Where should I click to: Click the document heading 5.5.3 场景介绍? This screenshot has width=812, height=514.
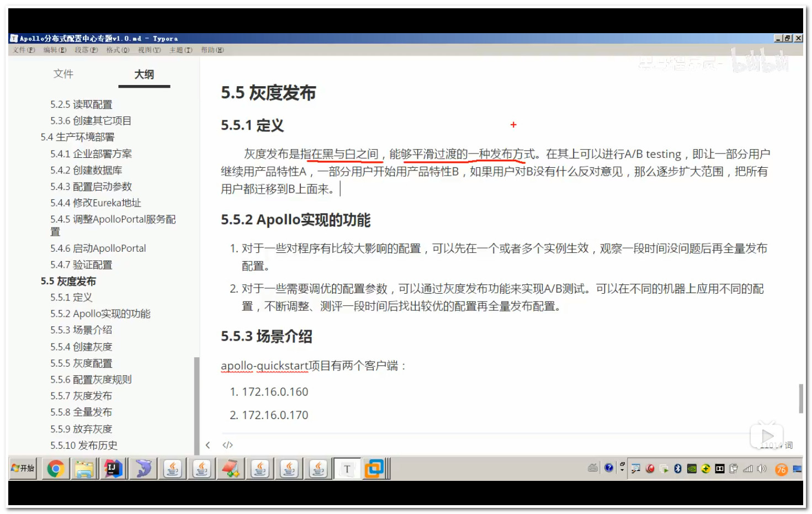point(267,336)
